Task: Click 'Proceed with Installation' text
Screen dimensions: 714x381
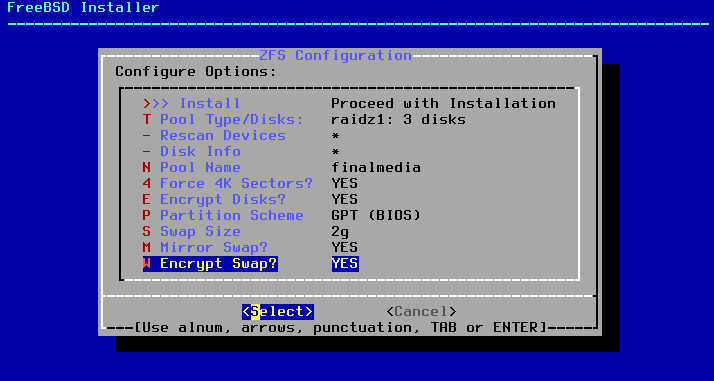Action: [x=444, y=104]
